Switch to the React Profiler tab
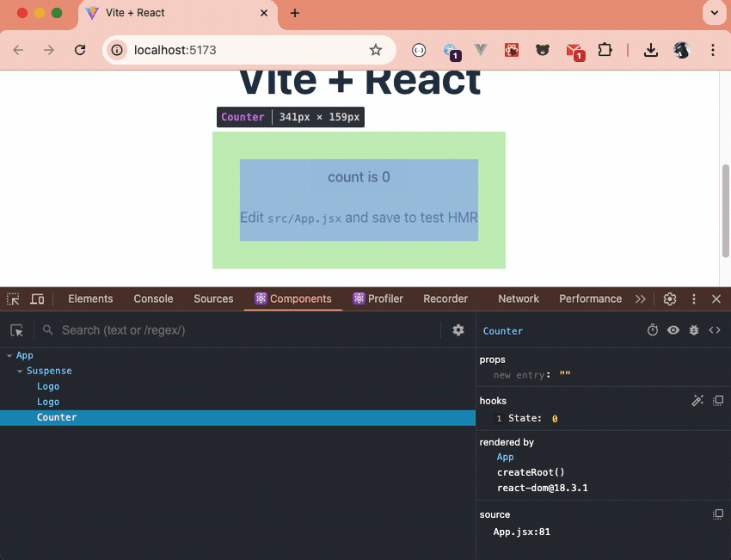Image resolution: width=731 pixels, height=560 pixels. 378,298
